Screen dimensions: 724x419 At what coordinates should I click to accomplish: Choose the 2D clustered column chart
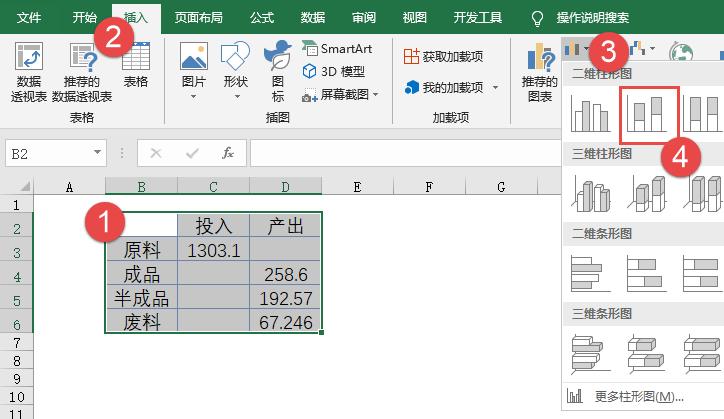click(x=591, y=114)
